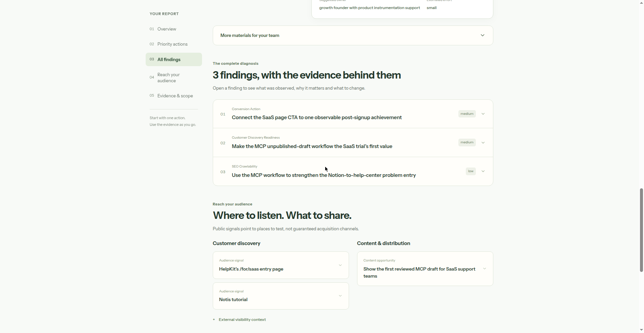
Task: Click External visibility context link
Action: tap(242, 320)
